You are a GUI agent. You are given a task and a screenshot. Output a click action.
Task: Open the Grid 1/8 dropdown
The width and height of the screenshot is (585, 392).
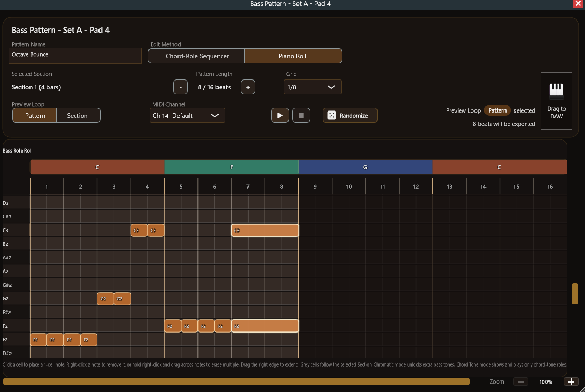[x=312, y=87]
